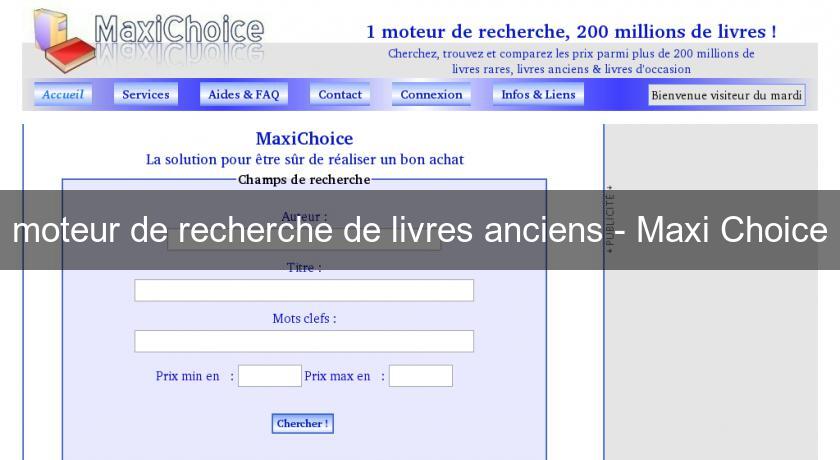The height and width of the screenshot is (460, 840).
Task: Click the 'Cherchez, trouvez et comparez' subtitle
Action: coord(571,61)
